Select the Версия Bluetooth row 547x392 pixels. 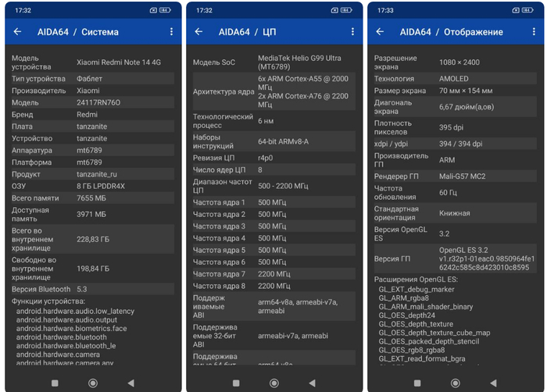tap(92, 289)
